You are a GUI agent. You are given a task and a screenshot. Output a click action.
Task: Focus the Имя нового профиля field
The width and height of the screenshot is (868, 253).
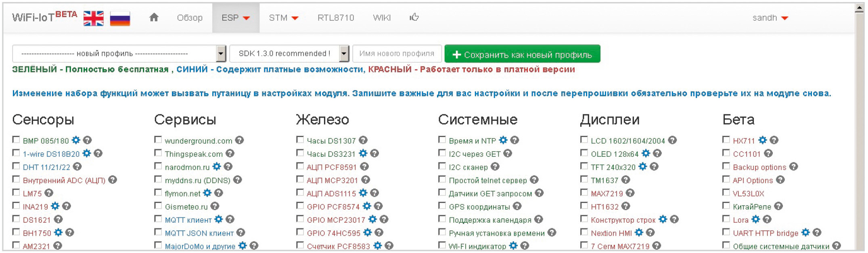tap(397, 53)
